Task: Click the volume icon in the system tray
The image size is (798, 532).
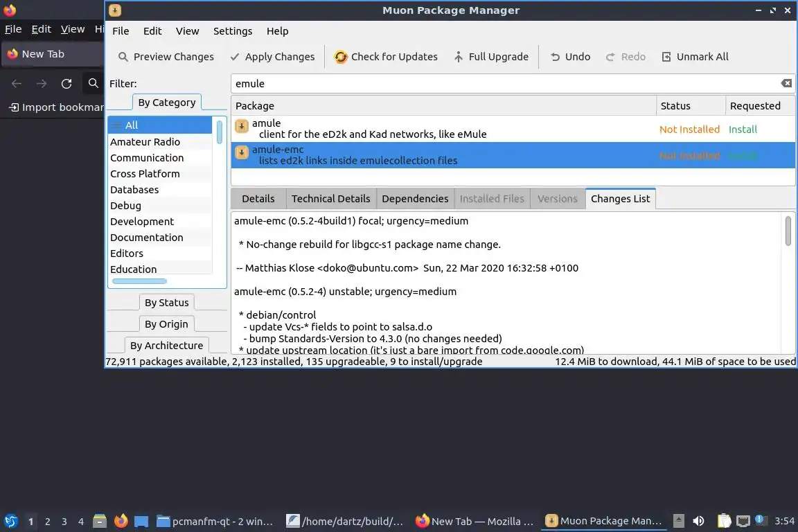Action: (699, 521)
